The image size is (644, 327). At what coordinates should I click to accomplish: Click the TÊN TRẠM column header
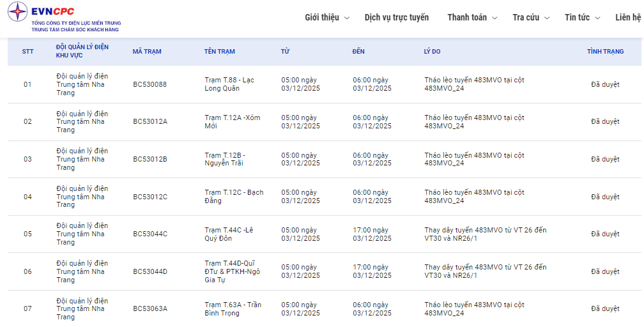coord(220,51)
